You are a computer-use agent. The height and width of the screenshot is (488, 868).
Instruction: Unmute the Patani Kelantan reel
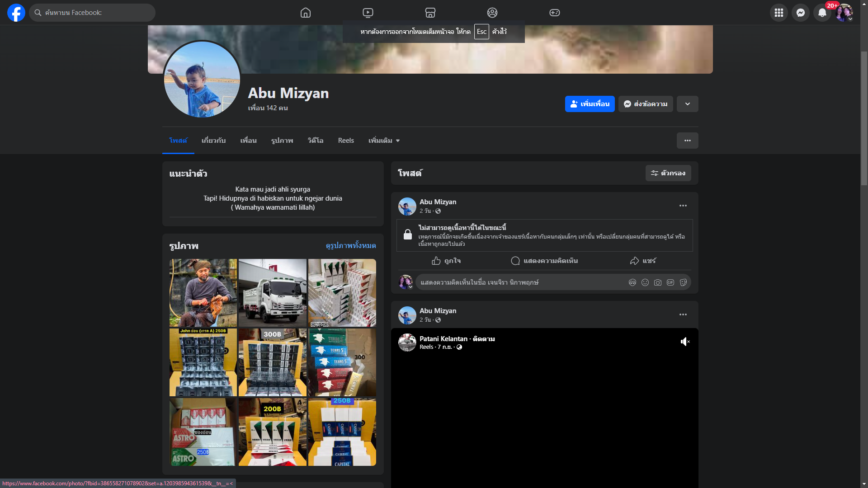(x=685, y=342)
